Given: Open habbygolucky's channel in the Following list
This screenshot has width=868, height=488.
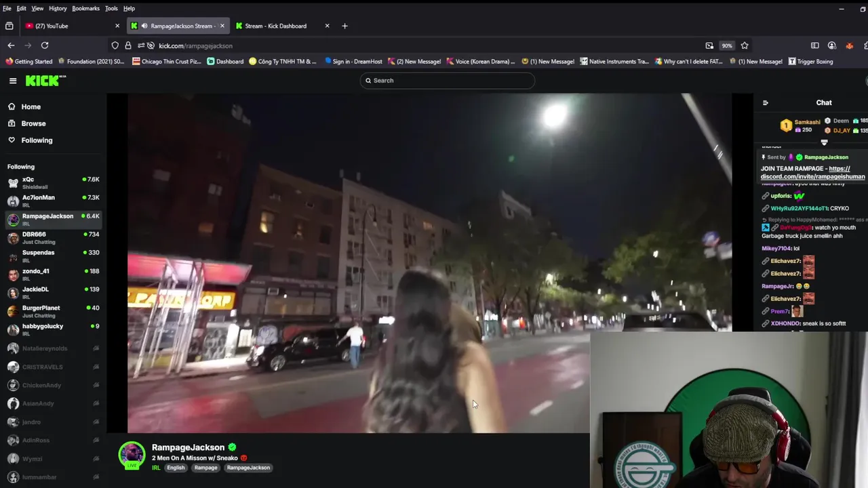Looking at the screenshot, I should [53, 329].
